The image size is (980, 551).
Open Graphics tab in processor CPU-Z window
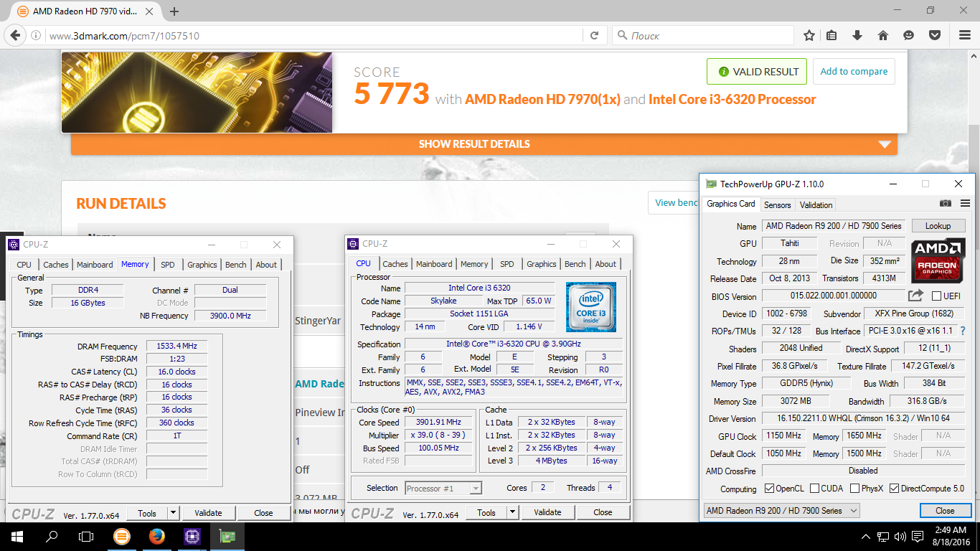[541, 264]
